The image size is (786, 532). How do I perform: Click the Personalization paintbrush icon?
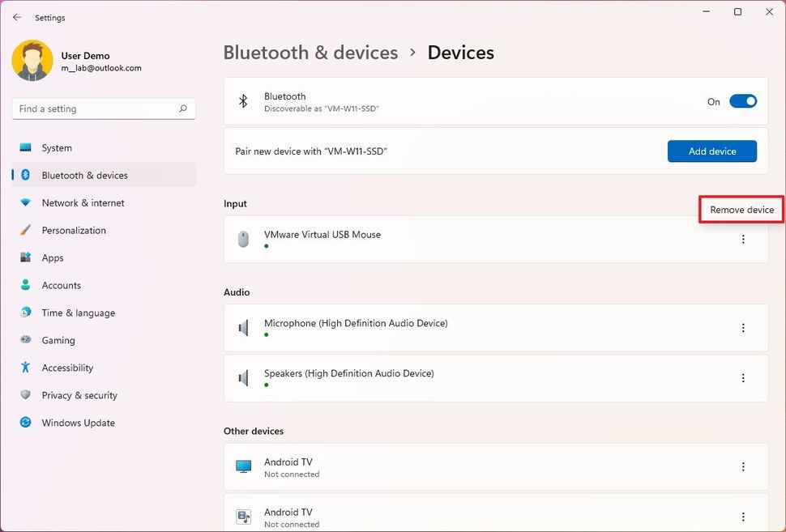click(27, 230)
